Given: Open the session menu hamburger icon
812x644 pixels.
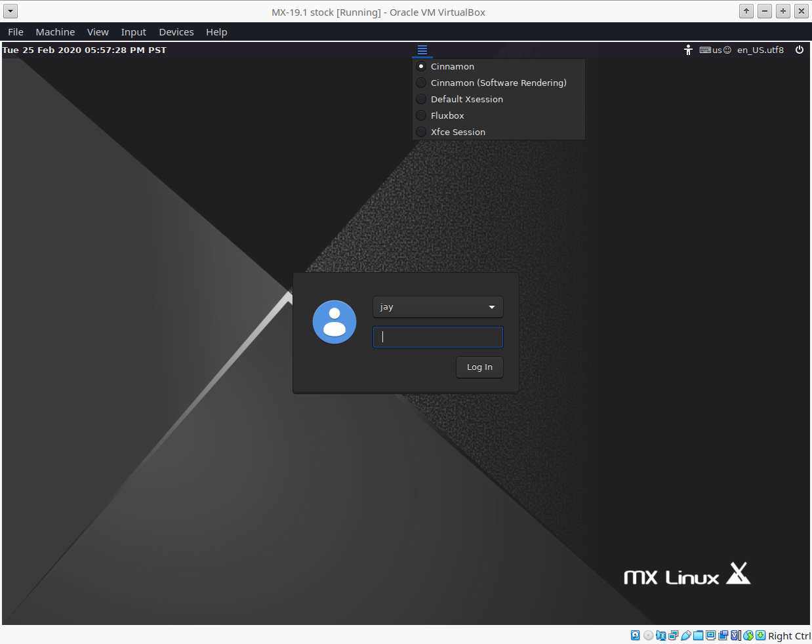Looking at the screenshot, I should coord(422,50).
